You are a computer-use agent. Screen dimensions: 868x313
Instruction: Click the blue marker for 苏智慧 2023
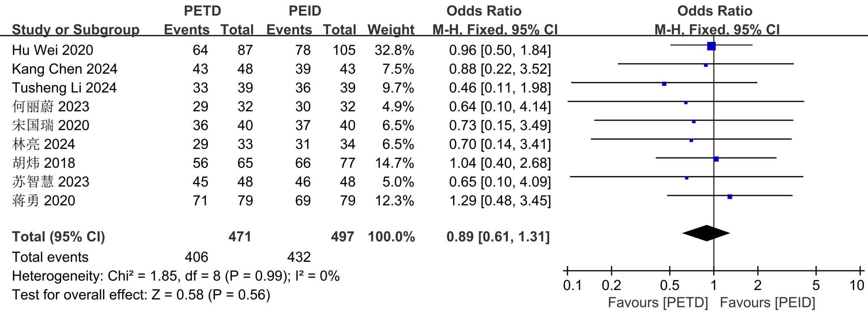click(687, 178)
